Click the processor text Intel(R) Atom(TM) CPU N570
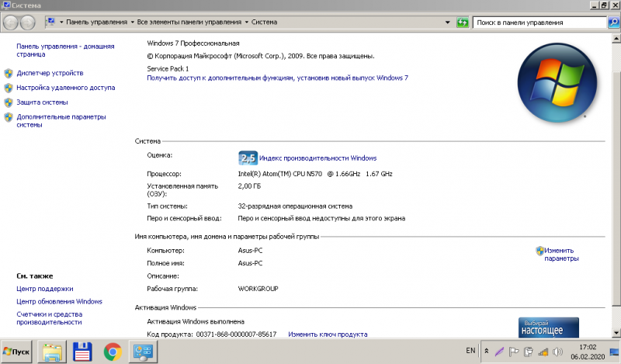Image resolution: width=621 pixels, height=364 pixels. (x=280, y=174)
